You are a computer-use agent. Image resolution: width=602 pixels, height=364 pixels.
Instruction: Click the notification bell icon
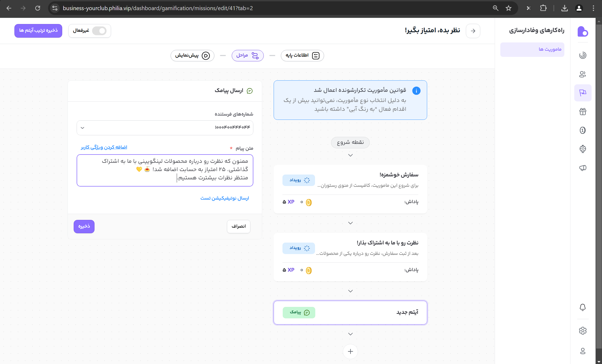(583, 307)
